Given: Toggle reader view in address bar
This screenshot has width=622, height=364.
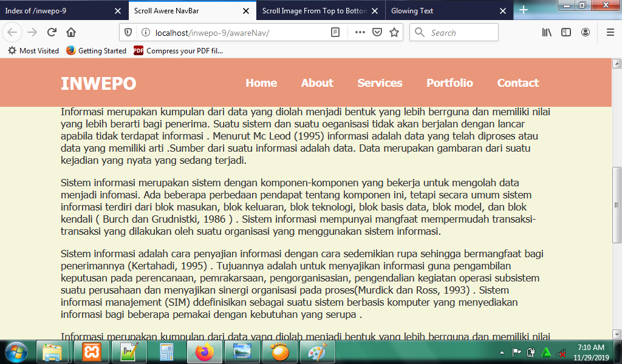Looking at the screenshot, I should (x=335, y=32).
